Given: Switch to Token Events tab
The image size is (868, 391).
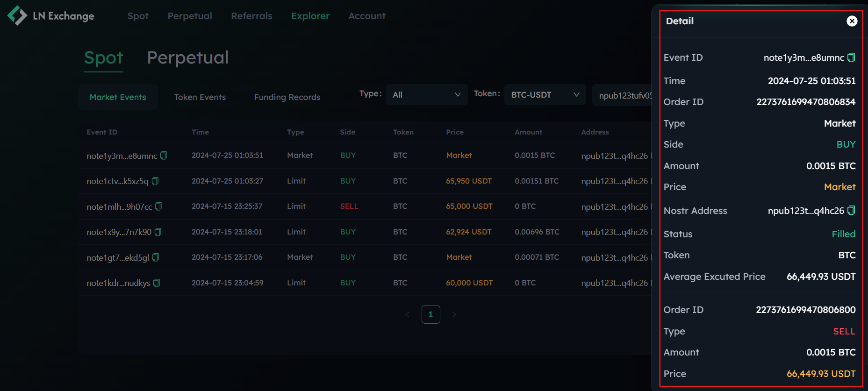Looking at the screenshot, I should point(200,97).
